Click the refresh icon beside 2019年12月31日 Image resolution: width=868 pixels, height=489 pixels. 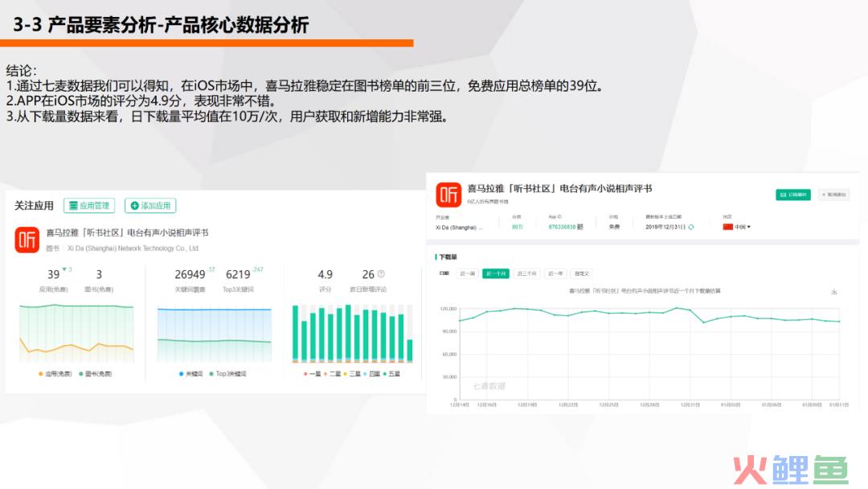(691, 227)
